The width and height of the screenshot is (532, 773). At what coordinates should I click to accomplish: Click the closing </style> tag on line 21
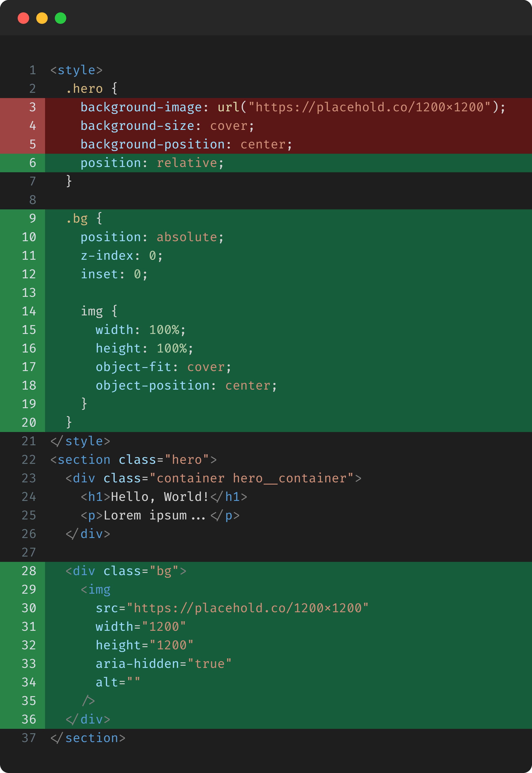coord(80,441)
